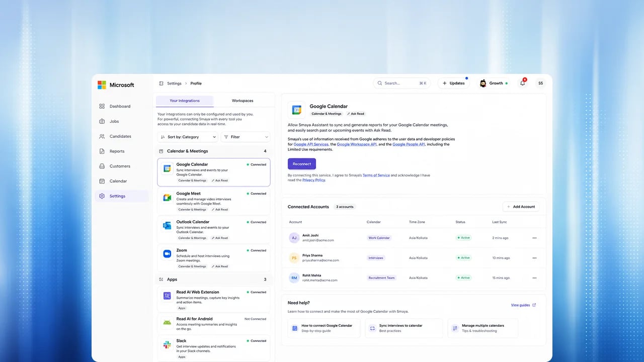Go to Settings in the breadcrumb

(174, 83)
